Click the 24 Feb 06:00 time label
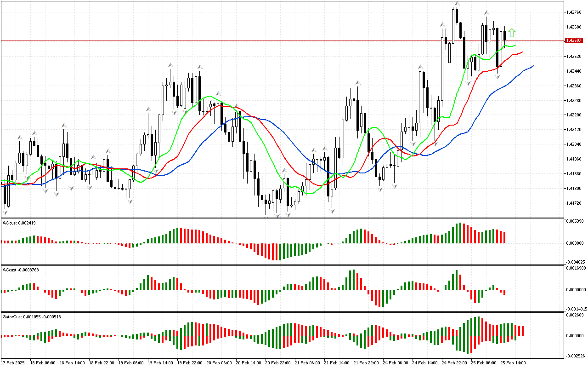The width and height of the screenshot is (588, 368). 396,363
